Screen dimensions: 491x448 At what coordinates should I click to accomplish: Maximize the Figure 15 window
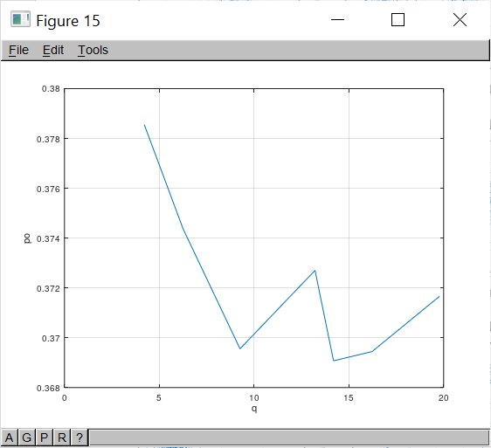tap(398, 20)
